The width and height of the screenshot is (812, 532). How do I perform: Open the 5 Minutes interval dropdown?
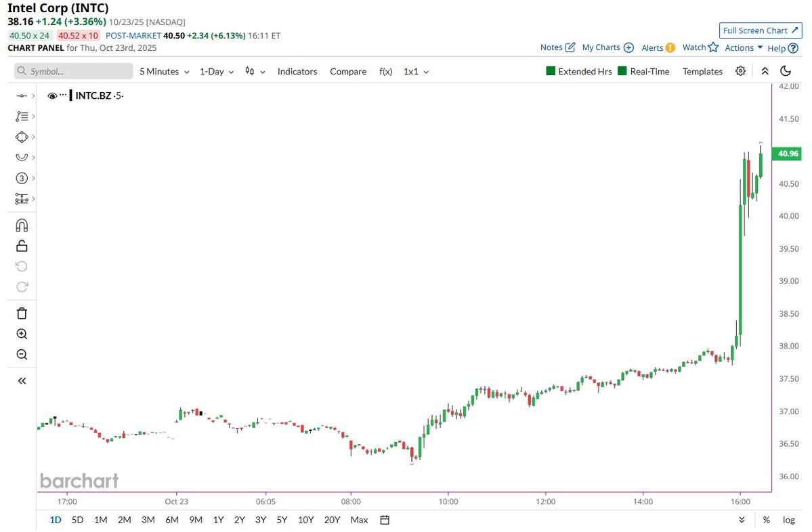(164, 72)
